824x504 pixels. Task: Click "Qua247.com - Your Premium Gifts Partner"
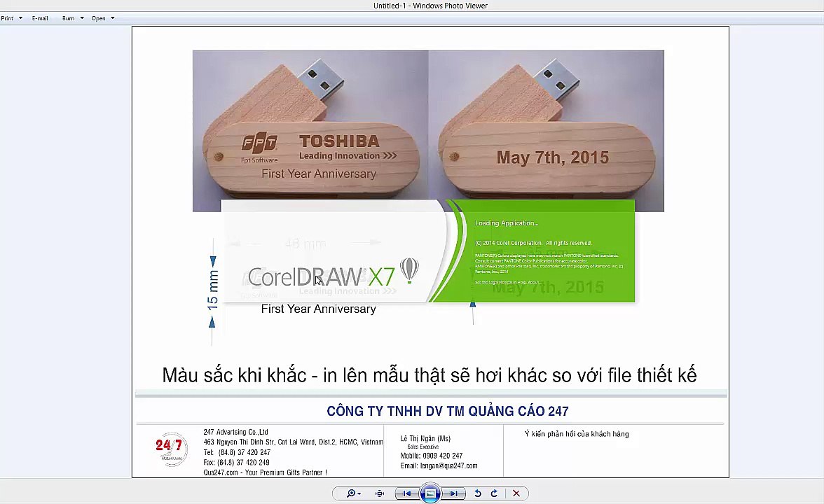click(266, 472)
